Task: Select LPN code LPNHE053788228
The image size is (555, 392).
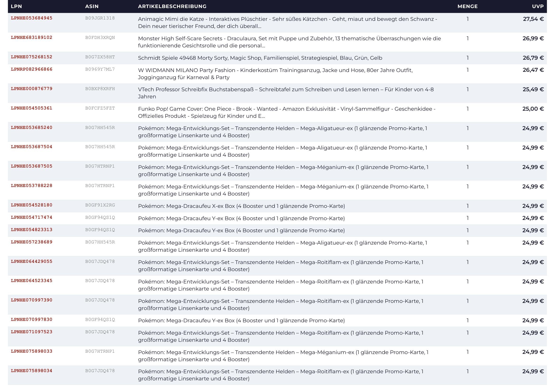Action: [32, 186]
